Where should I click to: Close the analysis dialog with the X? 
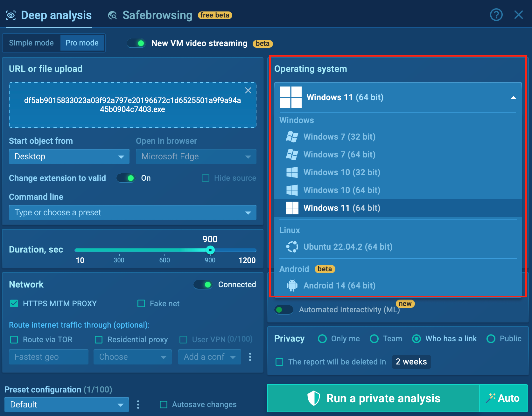coord(519,15)
